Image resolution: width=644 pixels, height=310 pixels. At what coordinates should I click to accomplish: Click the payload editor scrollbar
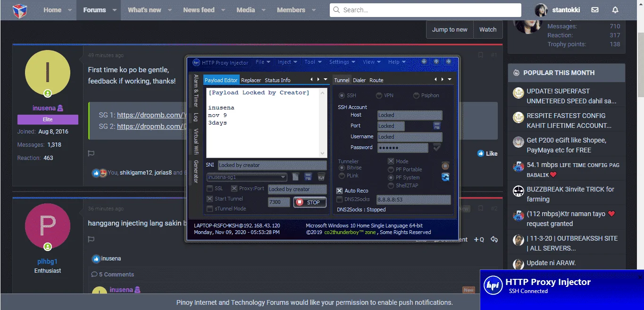pyautogui.click(x=323, y=123)
